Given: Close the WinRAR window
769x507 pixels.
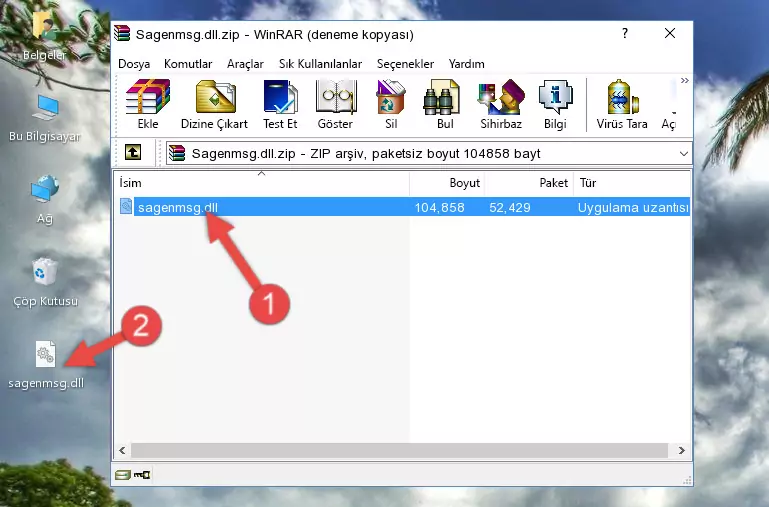Looking at the screenshot, I should [670, 33].
